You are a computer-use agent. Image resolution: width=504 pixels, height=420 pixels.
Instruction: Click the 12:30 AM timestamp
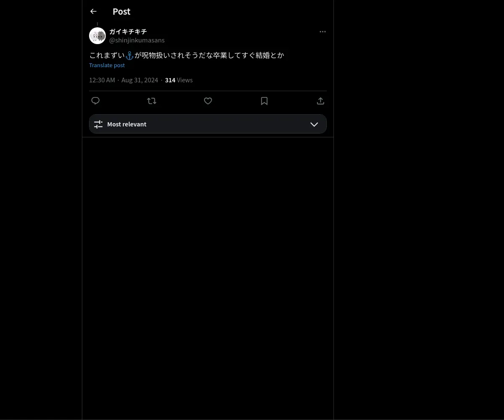coord(102,80)
